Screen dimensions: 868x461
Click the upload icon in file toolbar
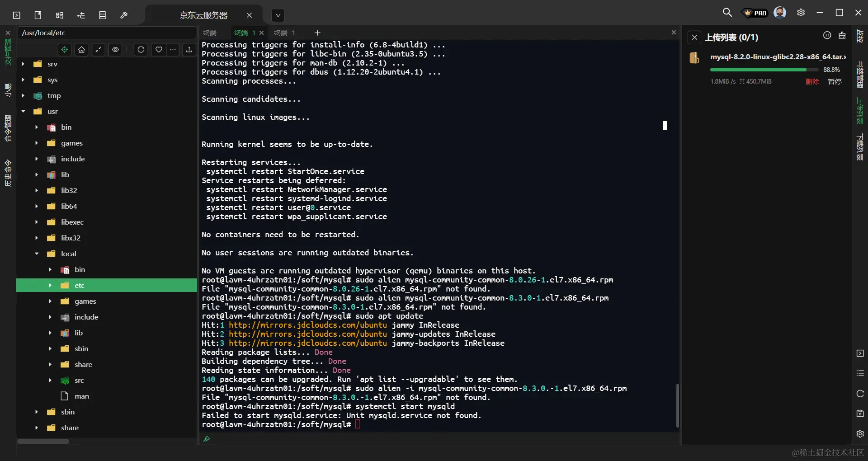tap(189, 50)
